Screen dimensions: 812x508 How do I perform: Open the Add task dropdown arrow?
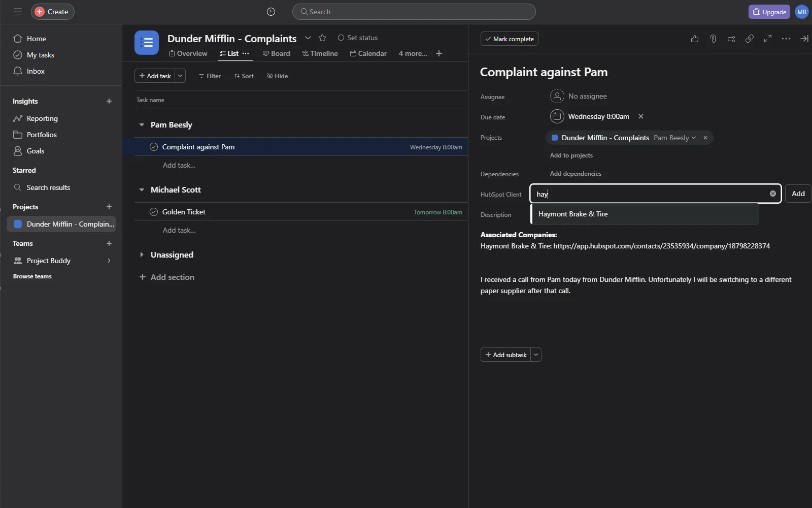(180, 76)
